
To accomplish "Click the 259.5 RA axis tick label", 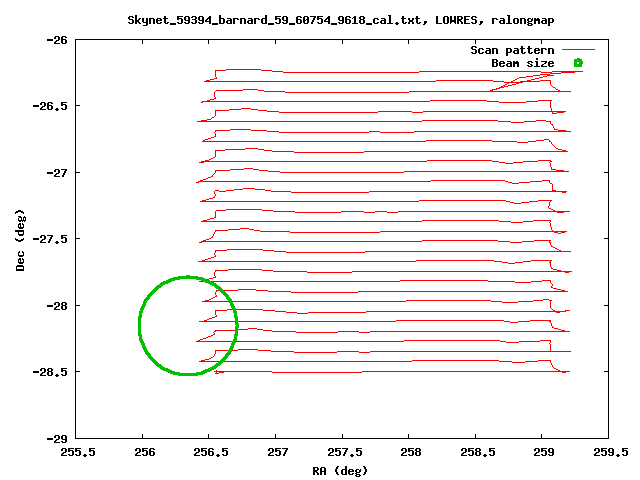I will point(611,452).
